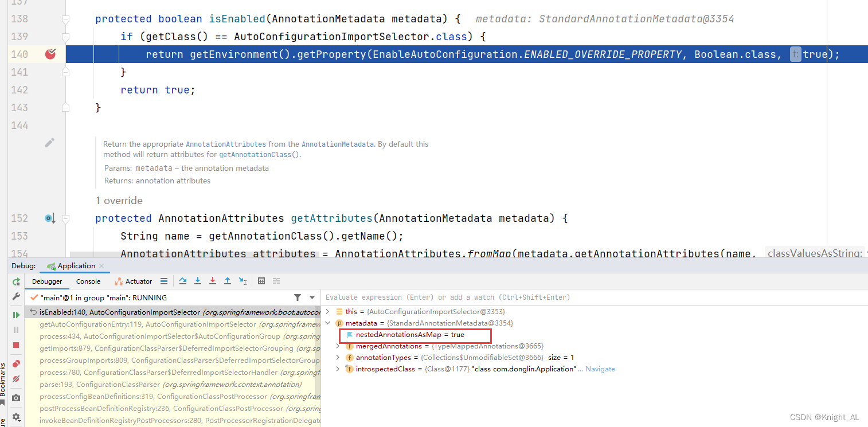This screenshot has width=868, height=427.
Task: Select the process:434 stack frame
Action: coord(173,336)
